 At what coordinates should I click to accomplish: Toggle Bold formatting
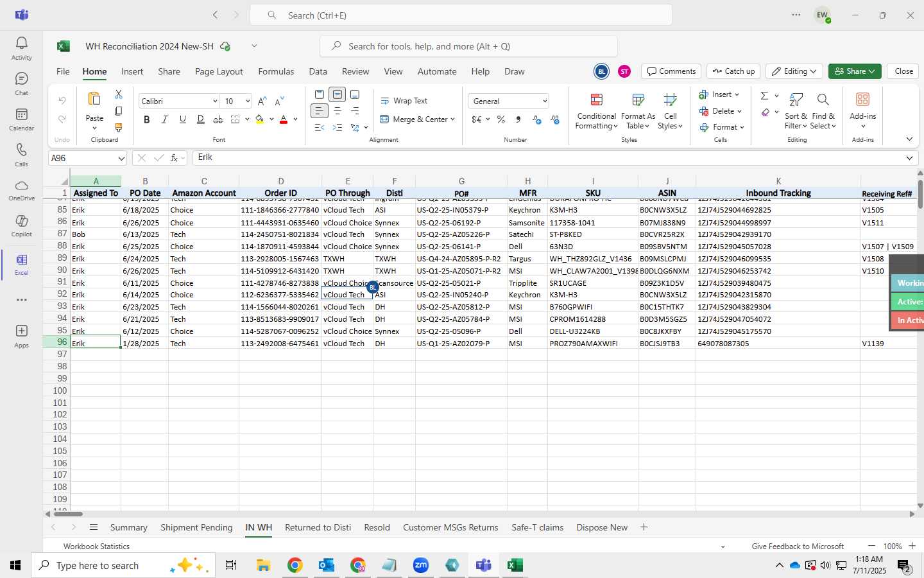(147, 119)
